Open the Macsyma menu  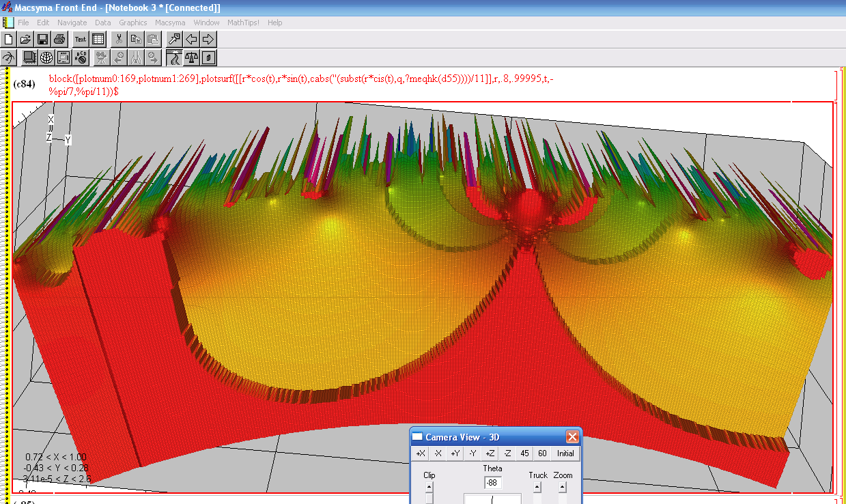pos(170,23)
